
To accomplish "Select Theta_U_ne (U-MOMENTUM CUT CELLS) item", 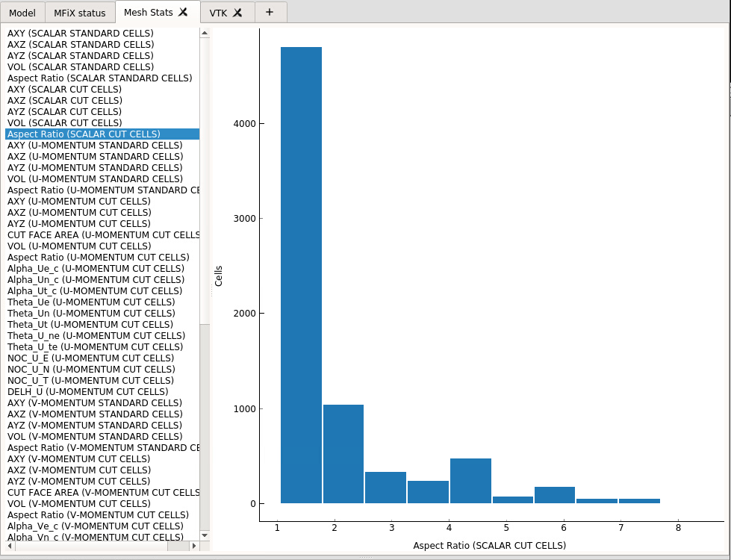I will click(x=96, y=336).
